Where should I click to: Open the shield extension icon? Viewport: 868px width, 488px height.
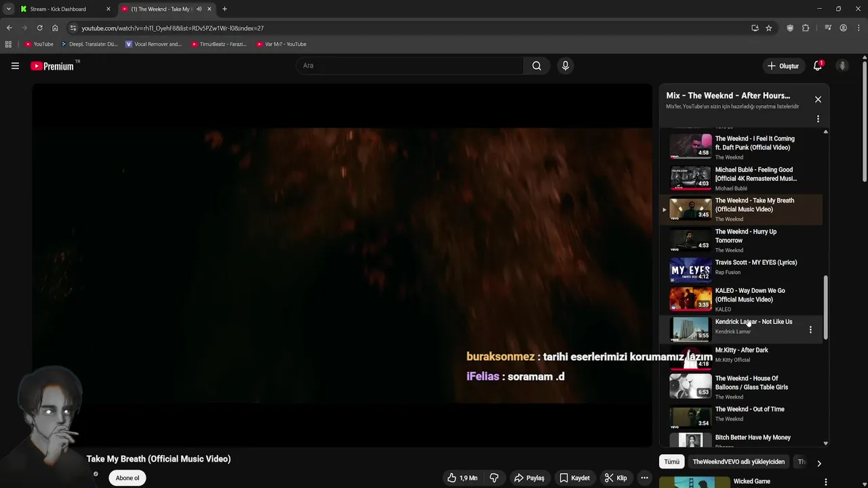click(x=790, y=28)
